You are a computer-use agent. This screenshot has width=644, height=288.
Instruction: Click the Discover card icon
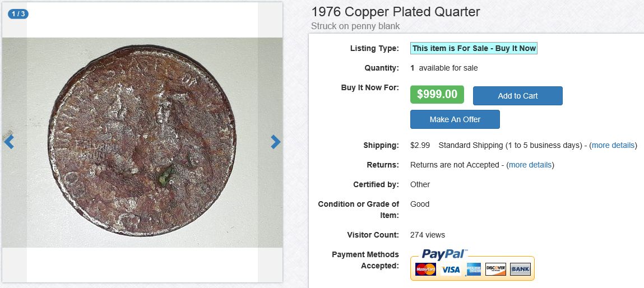point(495,270)
